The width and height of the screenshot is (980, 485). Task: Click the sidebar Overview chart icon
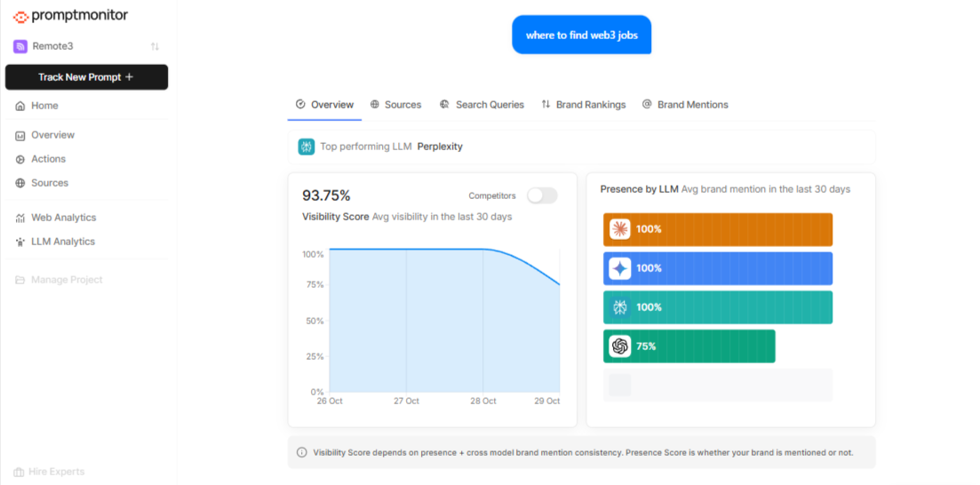(x=20, y=136)
